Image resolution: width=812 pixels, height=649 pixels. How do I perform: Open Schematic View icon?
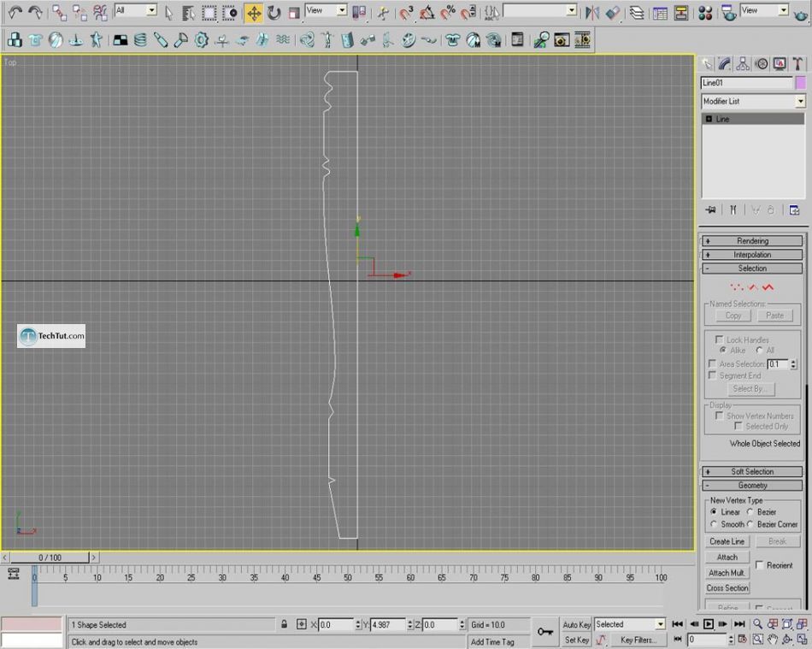[681, 13]
